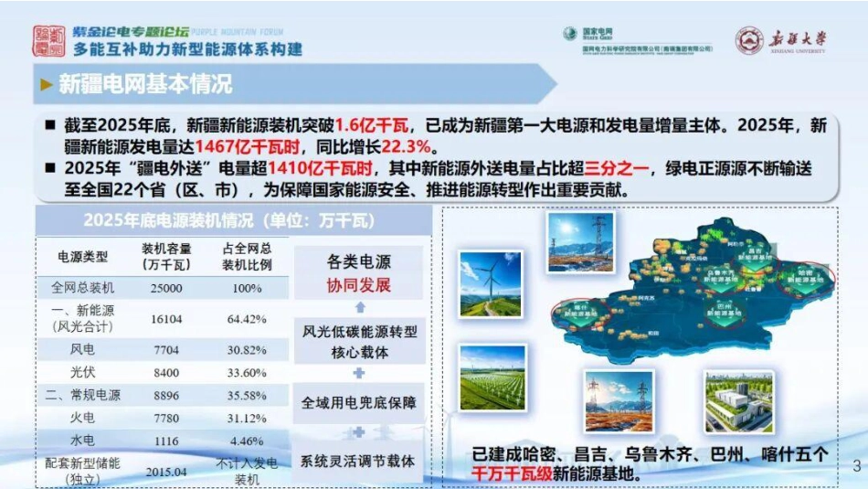Click the 巴州新能源基地 marker on the map
This screenshot has width=868, height=489.
(723, 312)
